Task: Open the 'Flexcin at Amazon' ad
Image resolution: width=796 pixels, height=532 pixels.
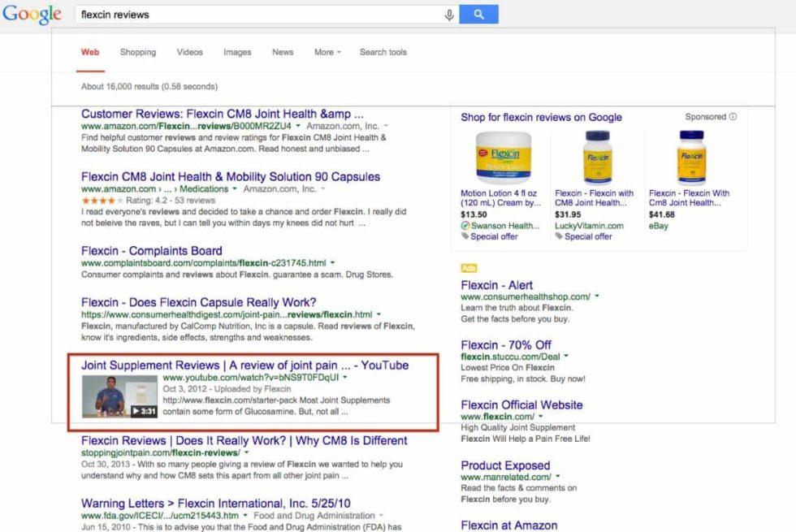Action: pyautogui.click(x=509, y=526)
